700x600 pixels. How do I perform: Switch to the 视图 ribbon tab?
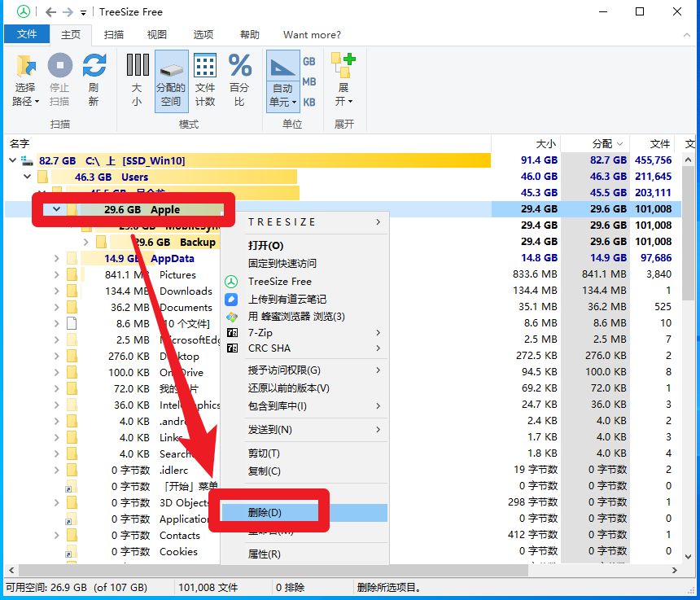pyautogui.click(x=157, y=34)
